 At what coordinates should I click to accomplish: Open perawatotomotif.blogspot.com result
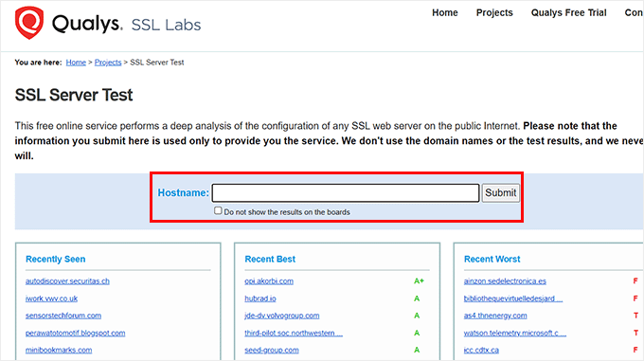[75, 334]
